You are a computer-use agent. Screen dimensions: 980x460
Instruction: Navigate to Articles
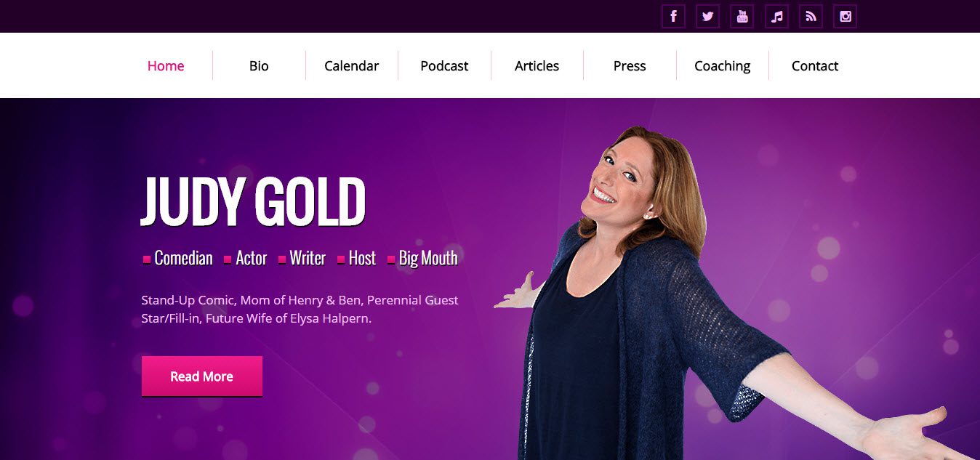537,65
